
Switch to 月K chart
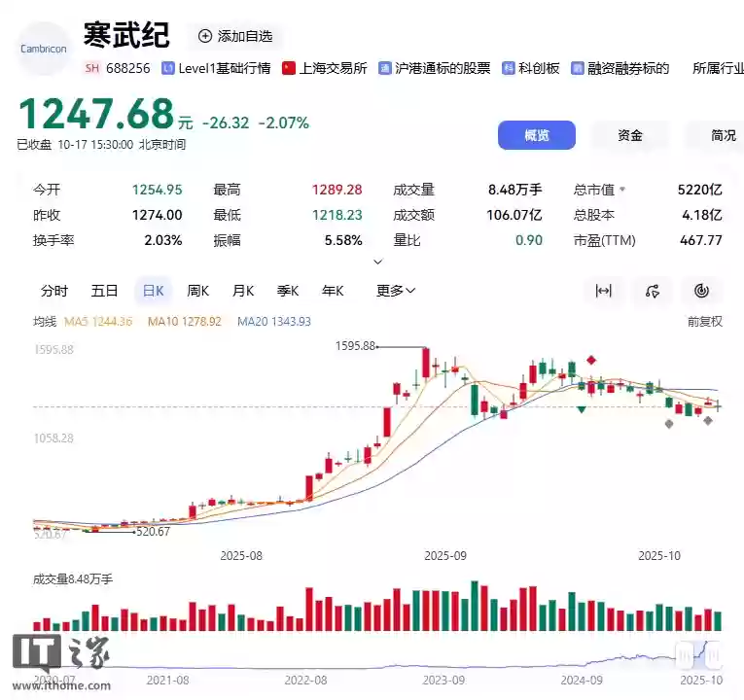243,291
